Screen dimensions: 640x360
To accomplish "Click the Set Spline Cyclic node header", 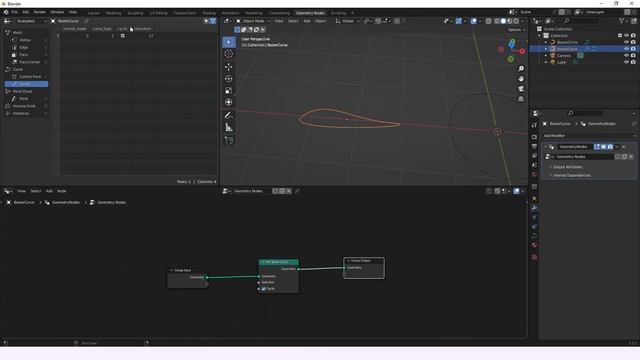I will point(278,262).
